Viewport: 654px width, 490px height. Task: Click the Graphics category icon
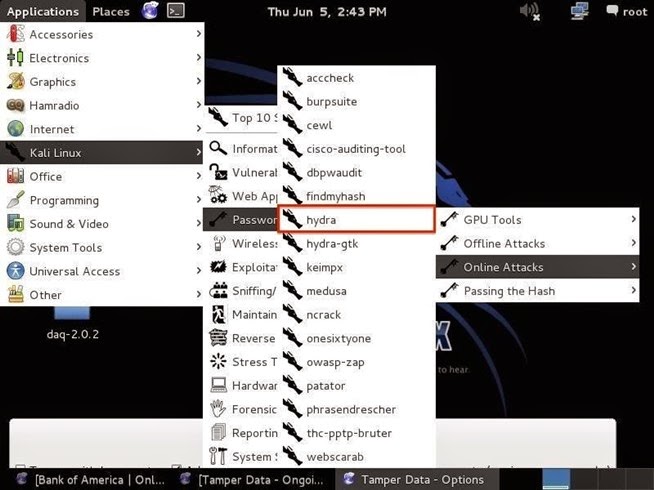pos(15,81)
